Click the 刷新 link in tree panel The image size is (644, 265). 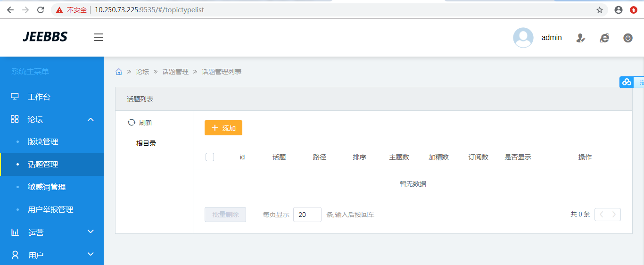[x=140, y=123]
